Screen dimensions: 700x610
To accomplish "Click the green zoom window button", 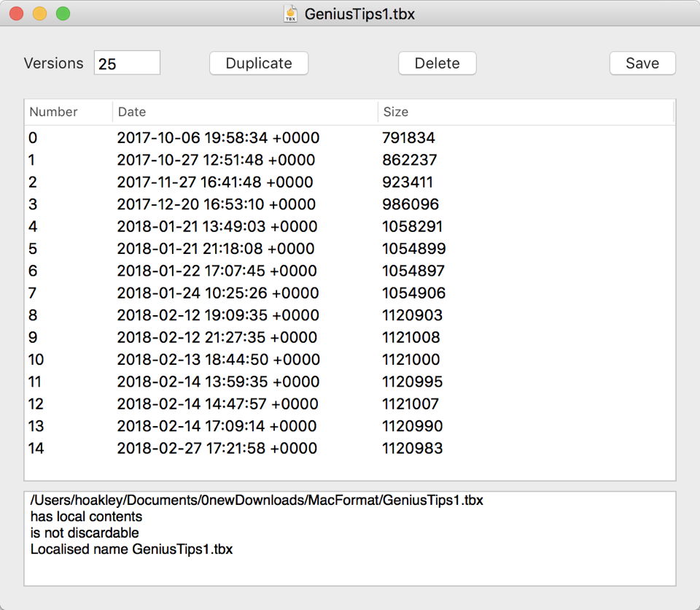I will coord(63,14).
